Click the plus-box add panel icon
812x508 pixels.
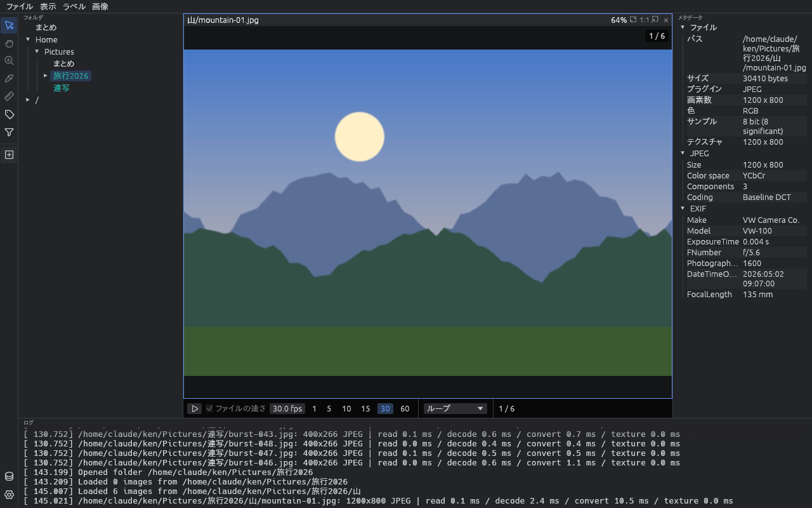9,154
